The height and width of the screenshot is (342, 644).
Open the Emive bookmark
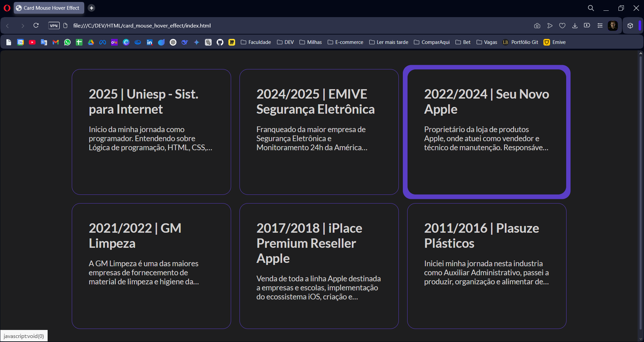pos(555,42)
